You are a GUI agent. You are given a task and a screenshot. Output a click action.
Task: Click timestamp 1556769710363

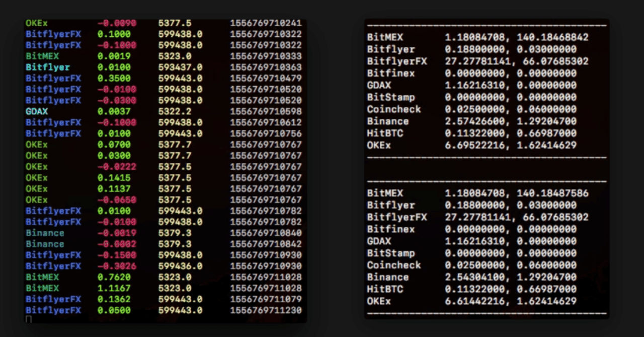(x=266, y=68)
